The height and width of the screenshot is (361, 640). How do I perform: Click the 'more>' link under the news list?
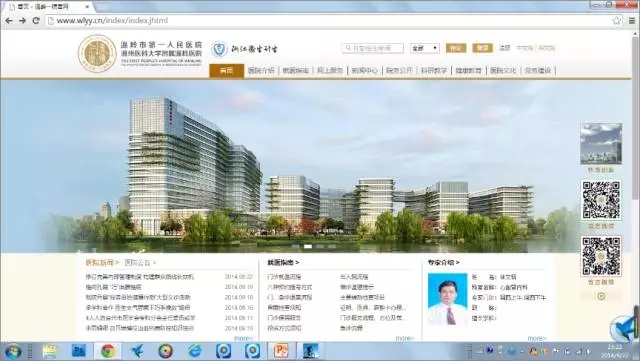(x=244, y=339)
